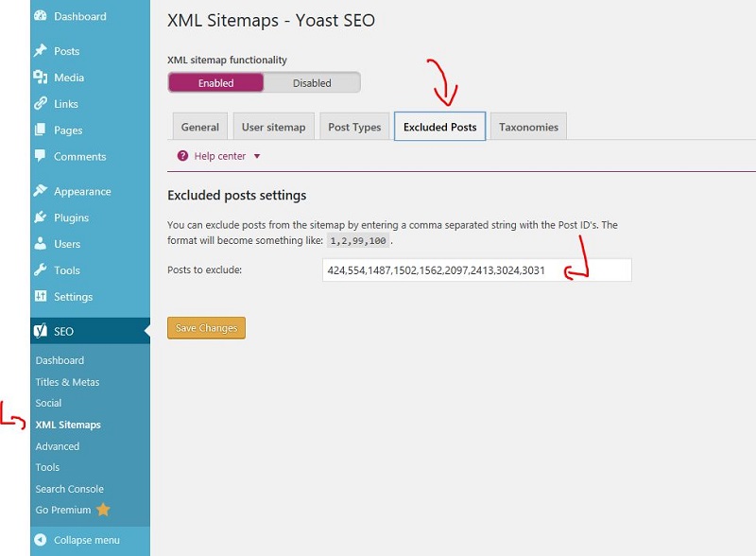756x556 pixels.
Task: Click the Links chain icon
Action: (x=41, y=103)
